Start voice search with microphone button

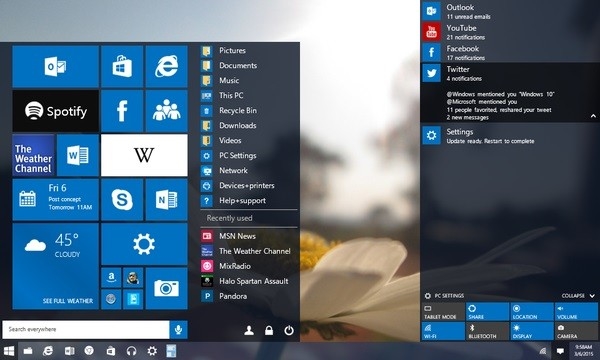[x=178, y=329]
